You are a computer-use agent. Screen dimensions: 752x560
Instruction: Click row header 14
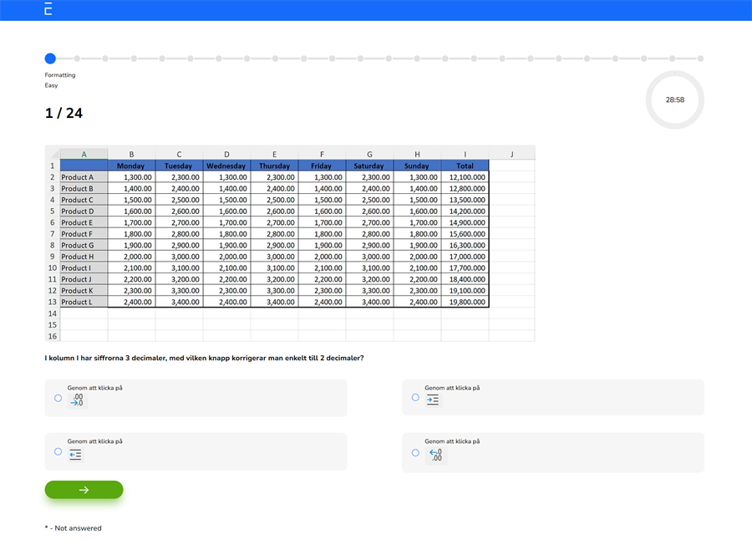(52, 313)
